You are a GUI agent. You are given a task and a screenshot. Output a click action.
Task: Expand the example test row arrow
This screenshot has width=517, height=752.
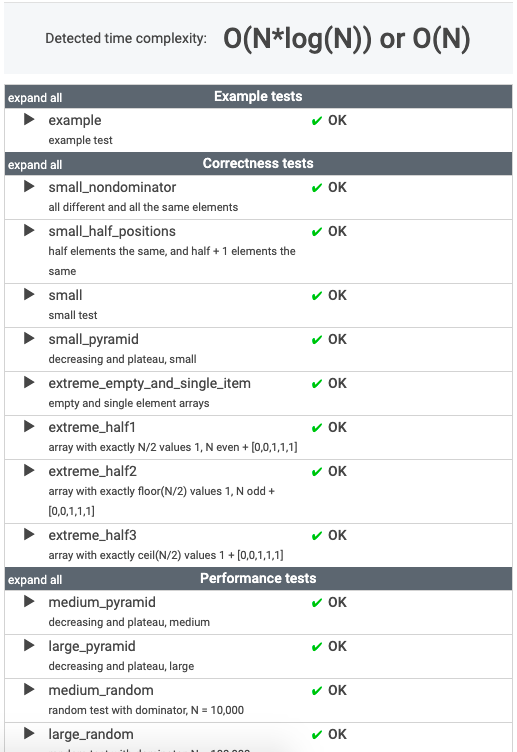pyautogui.click(x=29, y=119)
